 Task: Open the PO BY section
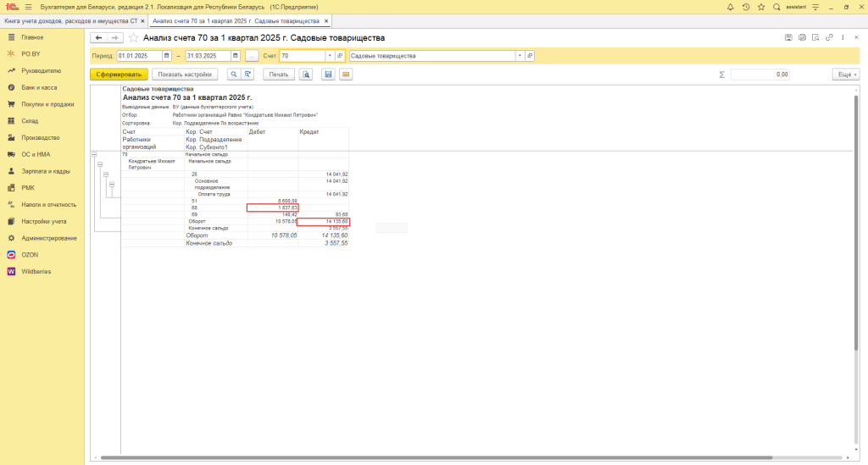(31, 53)
